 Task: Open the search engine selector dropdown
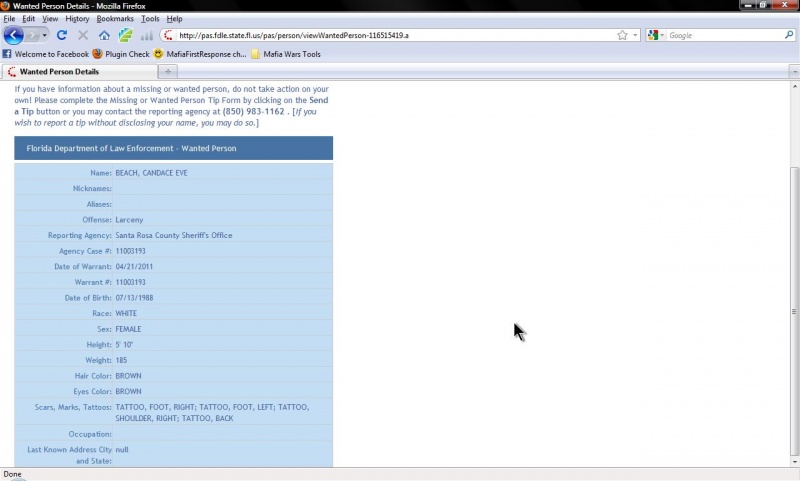(656, 35)
